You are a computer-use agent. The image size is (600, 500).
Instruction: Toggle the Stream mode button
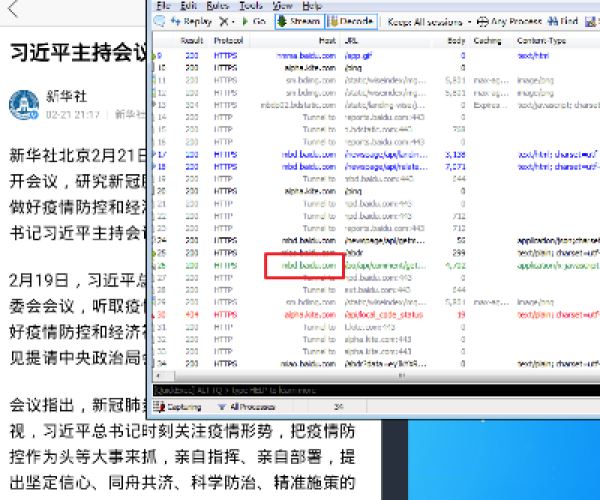299,21
